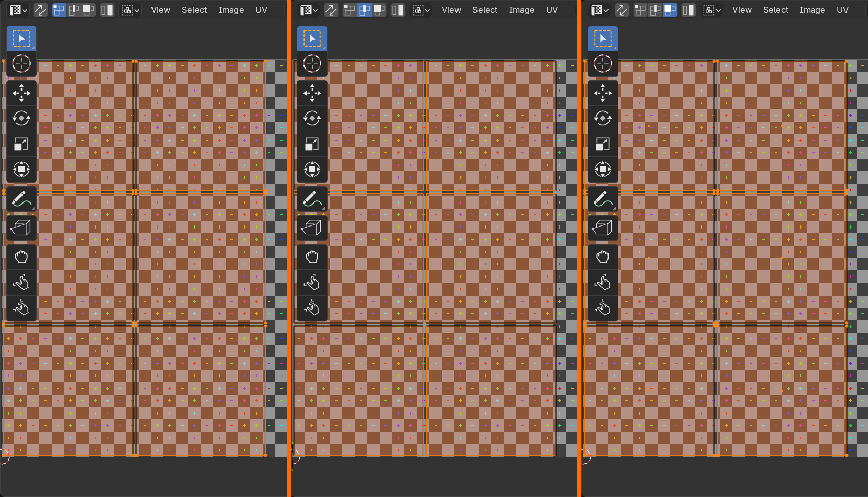Toggle UV Sync Selection in middle panel

click(331, 10)
